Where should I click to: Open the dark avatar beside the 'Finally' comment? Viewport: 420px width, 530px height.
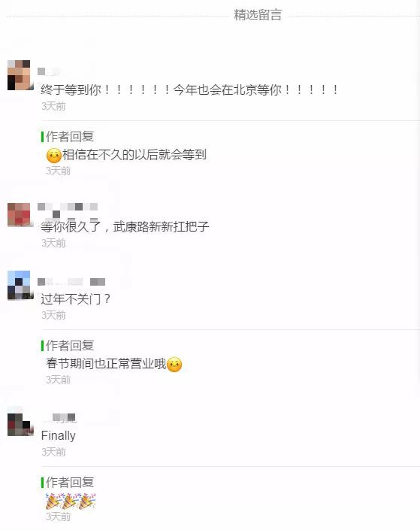[20, 425]
